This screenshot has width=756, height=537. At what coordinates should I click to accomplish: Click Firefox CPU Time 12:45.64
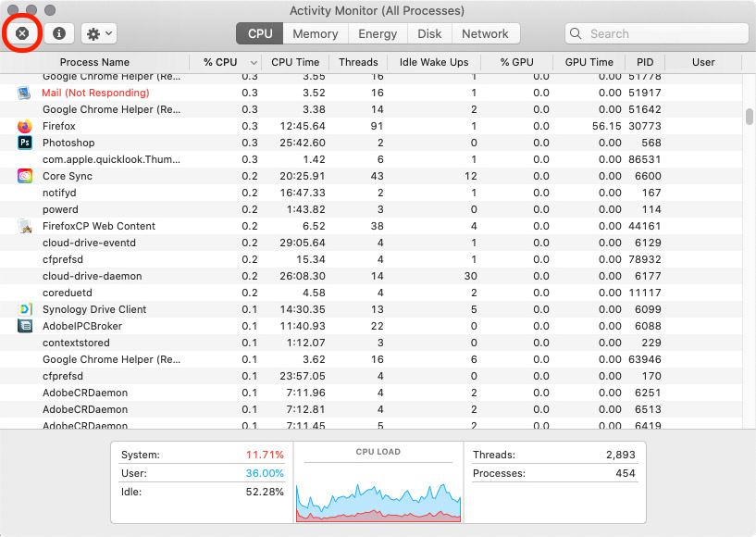click(303, 126)
